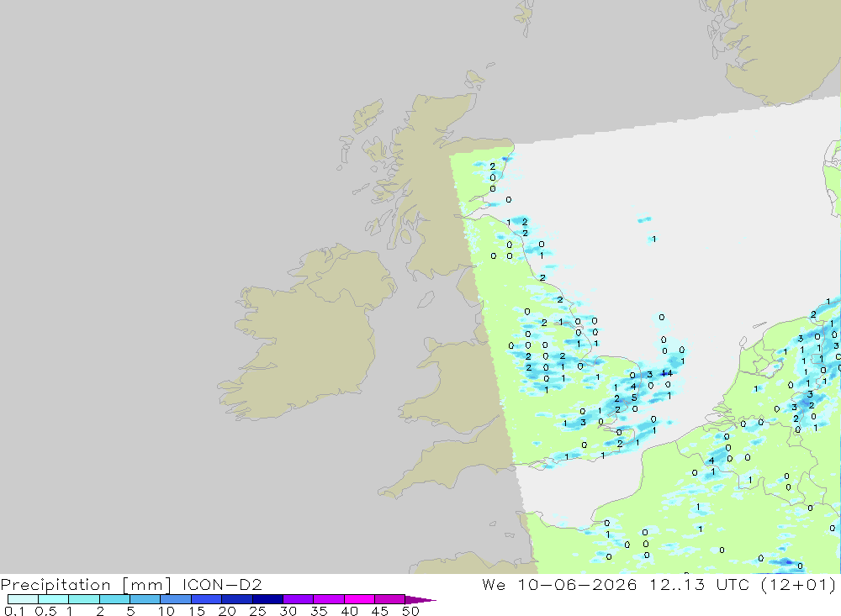Viewport: 841px width, 616px height.
Task: Click the 0.1–0.5 mm palest cyan legend swatch
Action: click(x=23, y=599)
